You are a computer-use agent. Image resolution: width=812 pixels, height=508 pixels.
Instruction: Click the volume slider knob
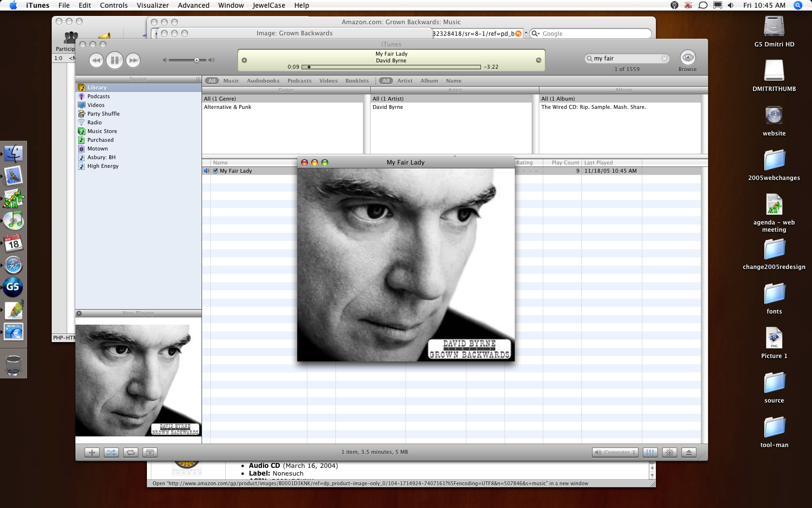pyautogui.click(x=197, y=60)
